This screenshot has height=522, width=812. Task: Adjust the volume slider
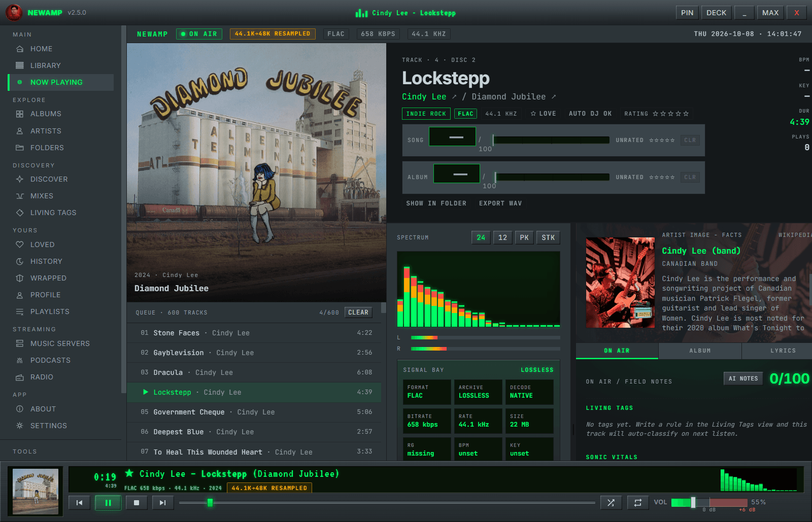[709, 503]
